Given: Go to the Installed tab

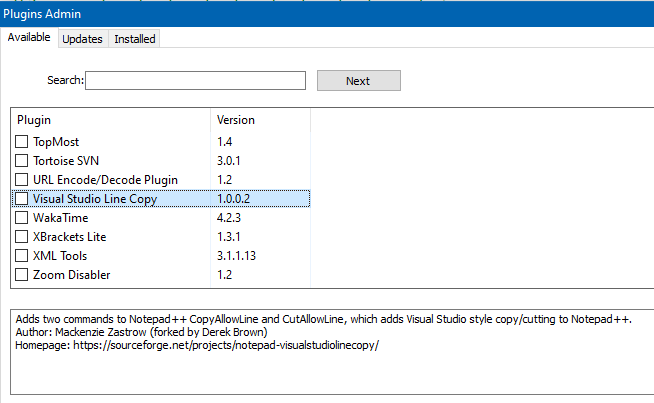Looking at the screenshot, I should click(135, 39).
